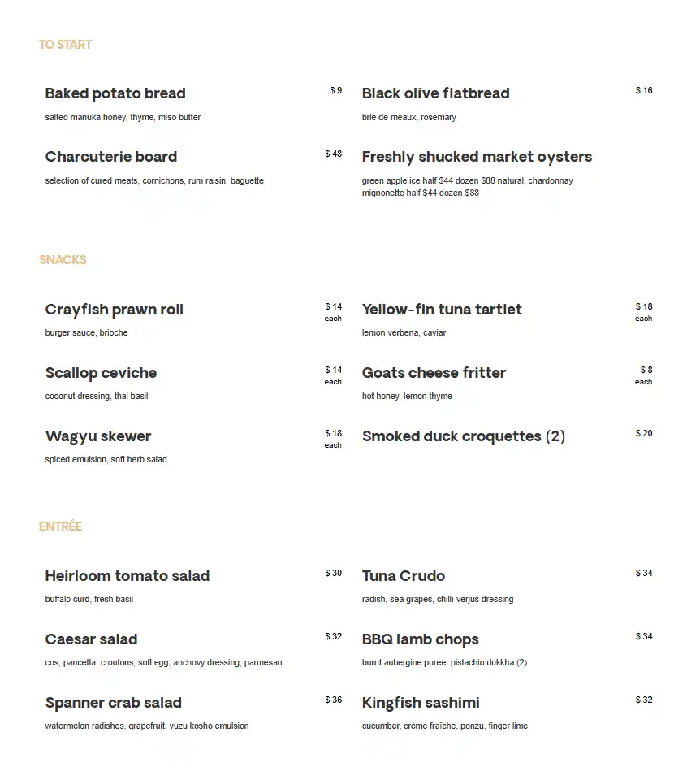Select the Scallop ceviche item

(x=101, y=373)
